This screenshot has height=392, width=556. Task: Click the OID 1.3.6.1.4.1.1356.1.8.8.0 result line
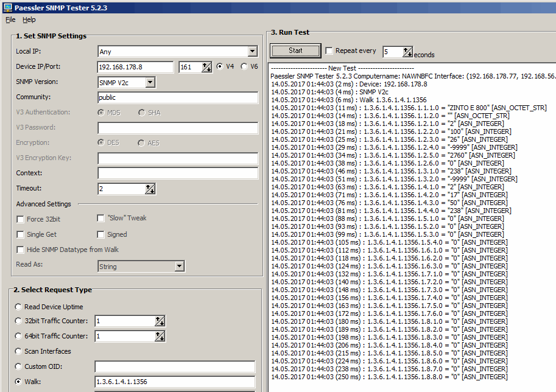[389, 377]
